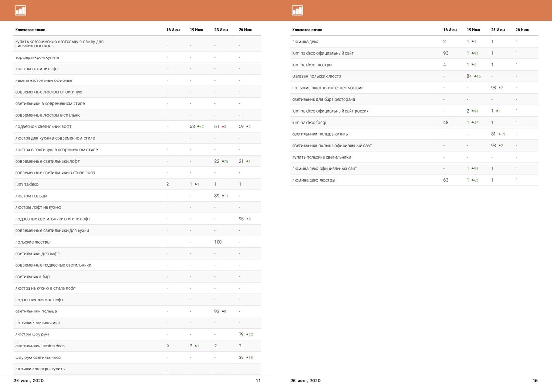Select keyword 'подвесные светильники в стиле лофт'
Screen dimensions: 552x392
click(52, 219)
